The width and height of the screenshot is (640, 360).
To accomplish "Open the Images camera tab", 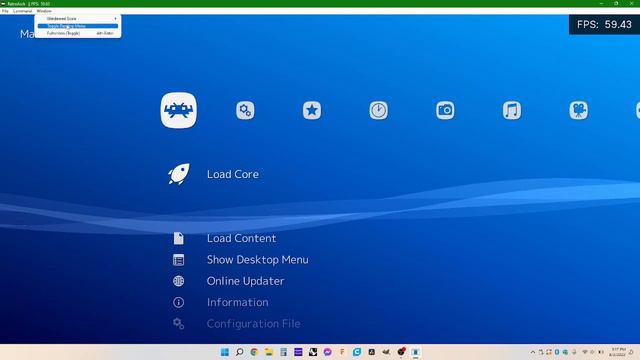I will click(445, 110).
